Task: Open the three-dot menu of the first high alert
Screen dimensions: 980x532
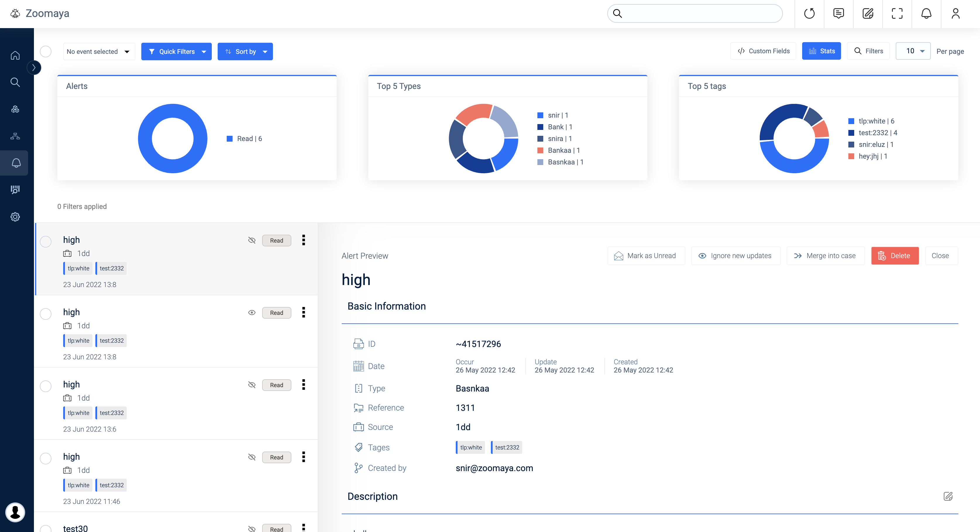Action: coord(304,240)
